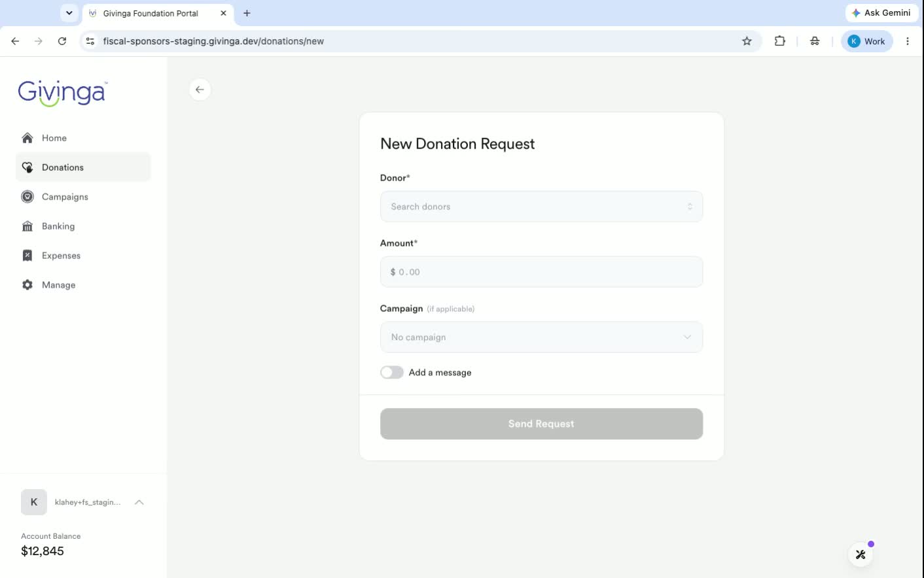Open the floating tools widget button
Image resolution: width=924 pixels, height=578 pixels.
tap(861, 554)
